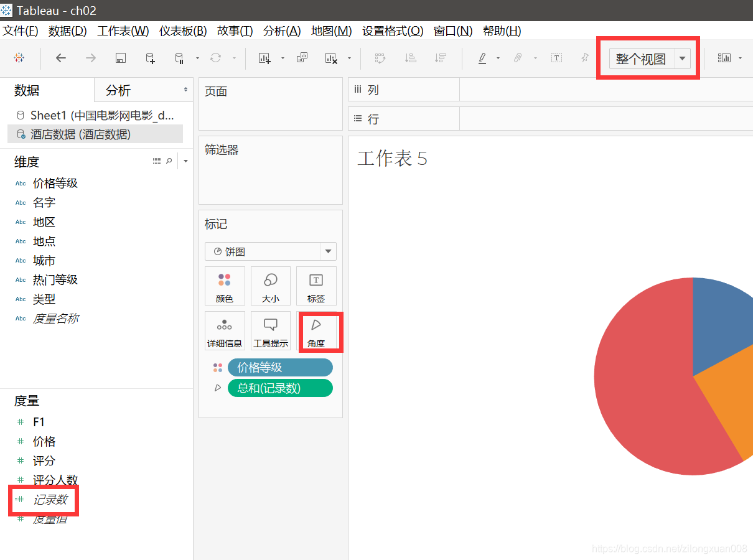This screenshot has width=753, height=560.
Task: Switch to the 分析 pane tab
Action: point(118,90)
